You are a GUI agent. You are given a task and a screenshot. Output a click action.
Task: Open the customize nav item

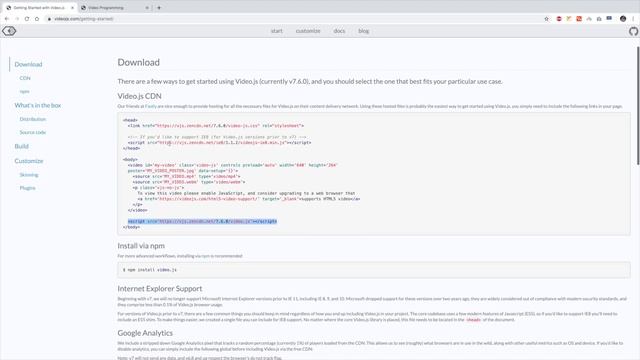pyautogui.click(x=308, y=31)
